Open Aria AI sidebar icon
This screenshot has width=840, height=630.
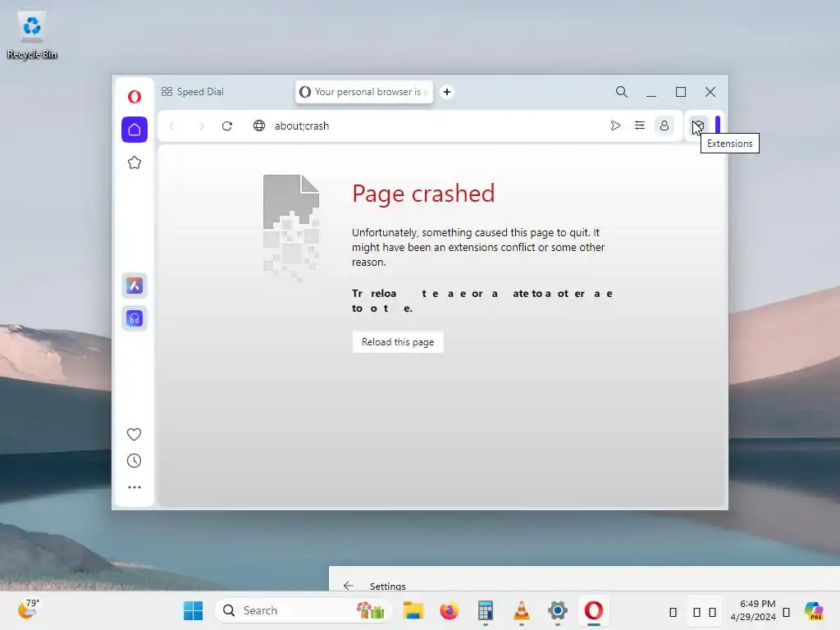(x=135, y=285)
